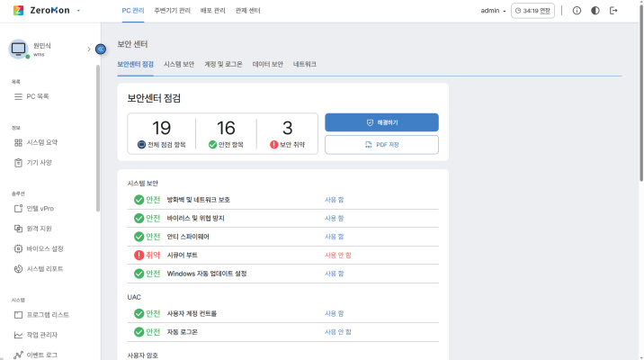644x360 pixels.
Task: Switch to the 데이터 보안 tab
Action: 268,65
